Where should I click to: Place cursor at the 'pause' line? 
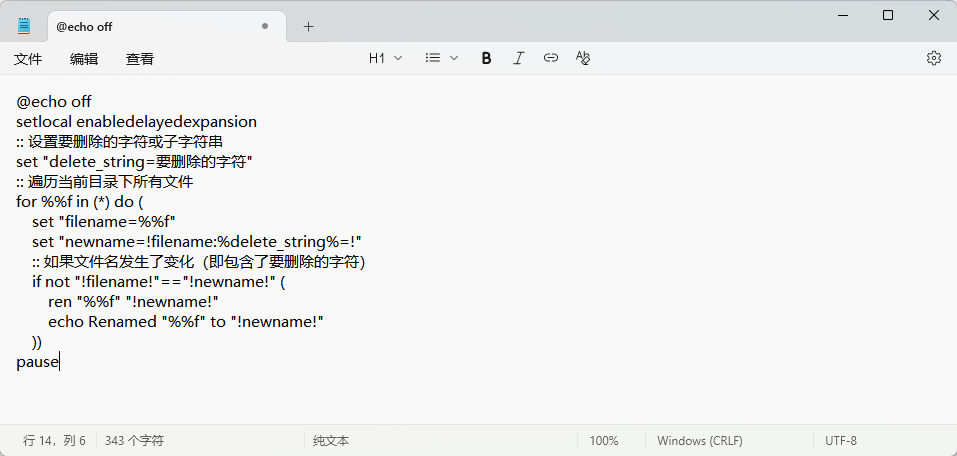37,362
